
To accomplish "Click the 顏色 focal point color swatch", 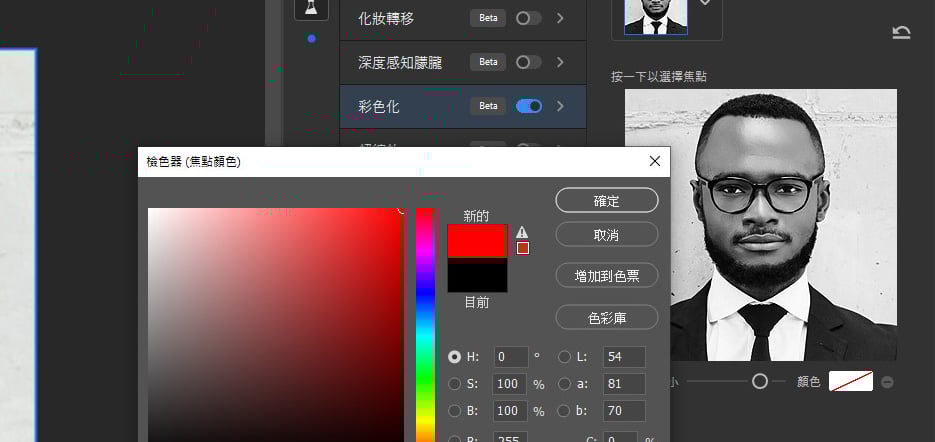I will (x=851, y=381).
